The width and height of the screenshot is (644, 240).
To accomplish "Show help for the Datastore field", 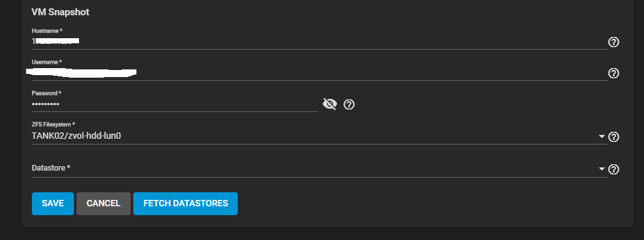I will pyautogui.click(x=613, y=169).
